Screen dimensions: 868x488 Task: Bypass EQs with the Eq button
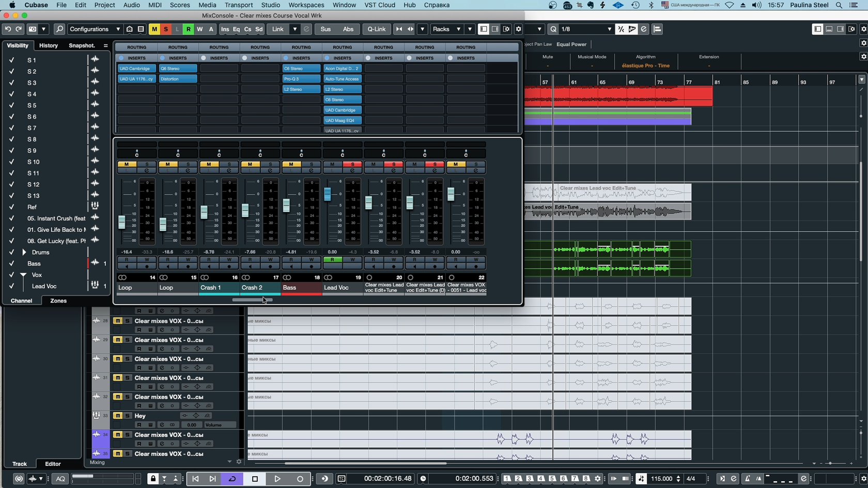tap(236, 29)
